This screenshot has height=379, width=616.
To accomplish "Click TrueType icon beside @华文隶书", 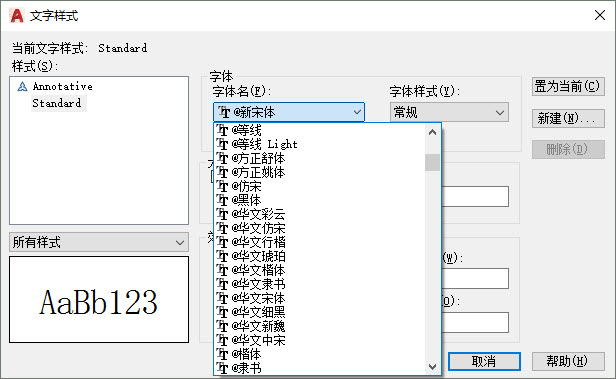I will [222, 284].
